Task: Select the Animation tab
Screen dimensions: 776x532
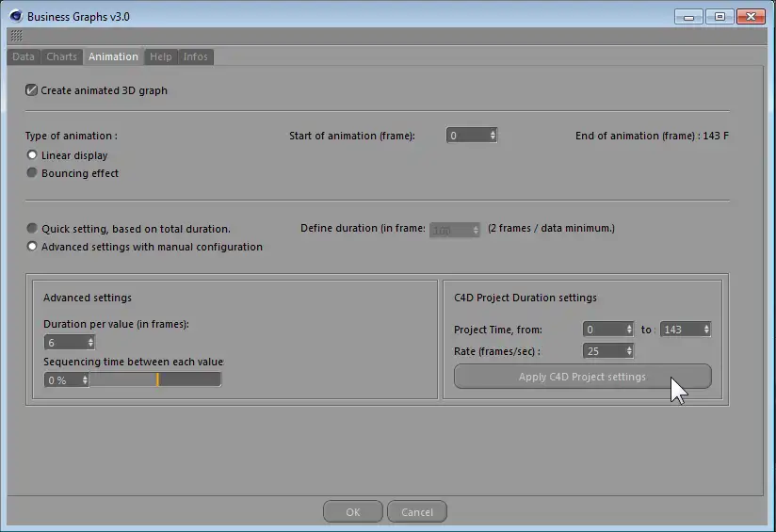Action: coord(113,56)
